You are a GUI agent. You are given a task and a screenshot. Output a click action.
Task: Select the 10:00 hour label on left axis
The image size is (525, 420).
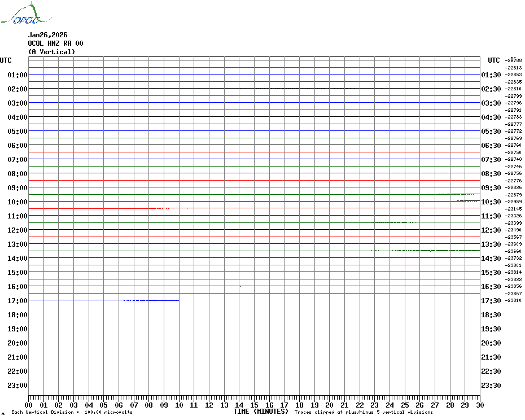pos(18,202)
